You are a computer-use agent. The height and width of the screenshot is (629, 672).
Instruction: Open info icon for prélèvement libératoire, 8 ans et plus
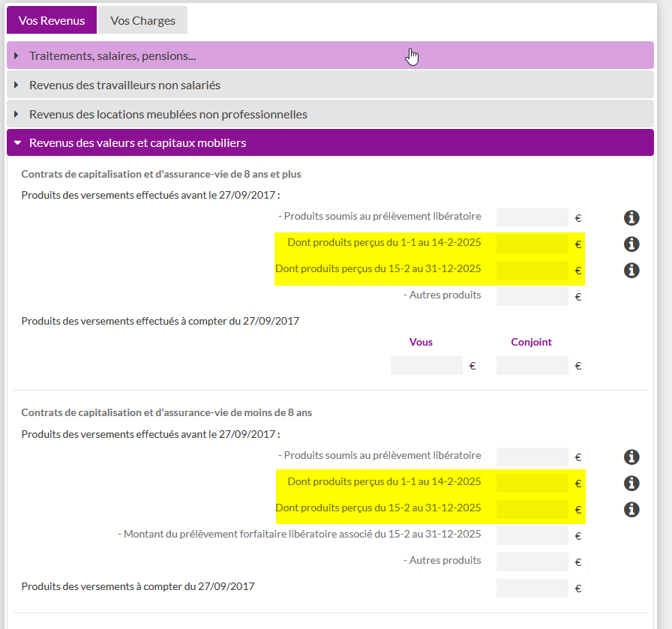631,218
